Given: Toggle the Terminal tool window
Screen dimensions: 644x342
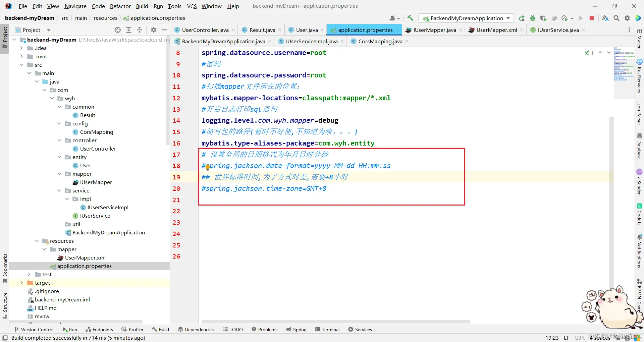Looking at the screenshot, I should point(327,330).
